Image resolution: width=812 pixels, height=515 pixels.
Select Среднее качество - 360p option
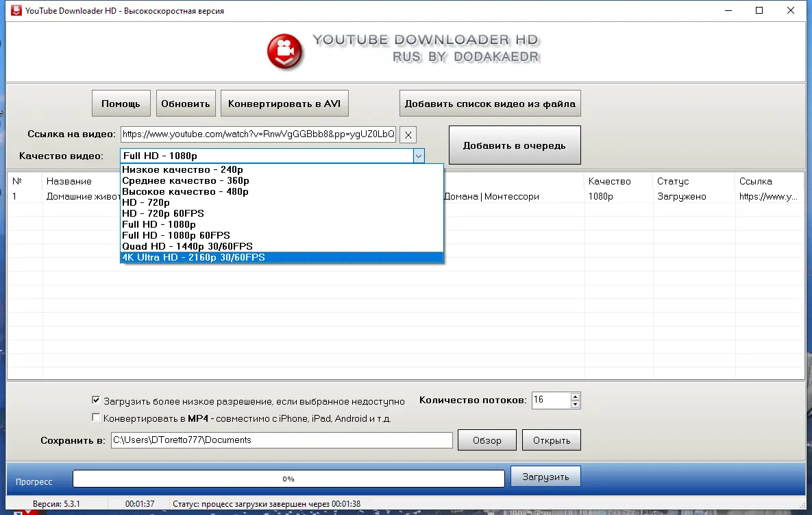[x=282, y=181]
